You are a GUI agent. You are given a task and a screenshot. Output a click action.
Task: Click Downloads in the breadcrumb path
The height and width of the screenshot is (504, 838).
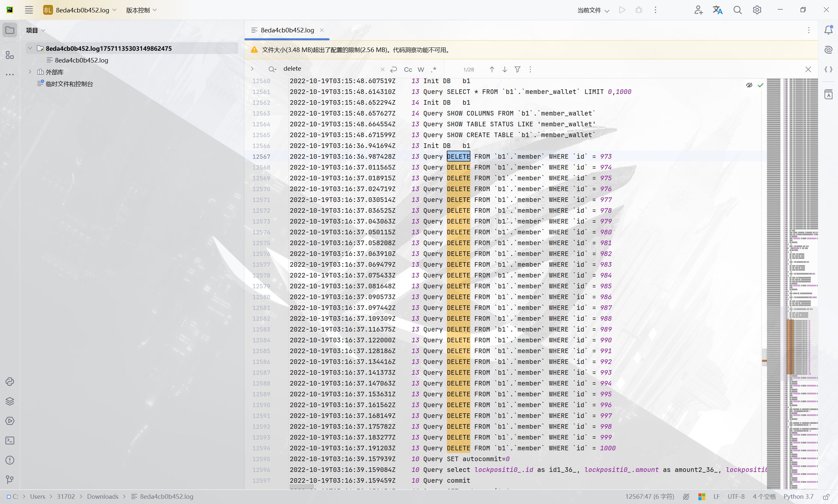pos(102,496)
